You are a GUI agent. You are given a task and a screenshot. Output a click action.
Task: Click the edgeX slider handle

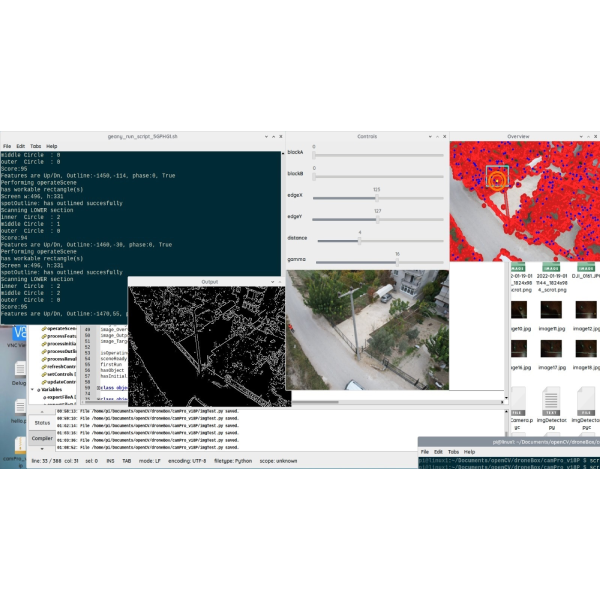(377, 198)
